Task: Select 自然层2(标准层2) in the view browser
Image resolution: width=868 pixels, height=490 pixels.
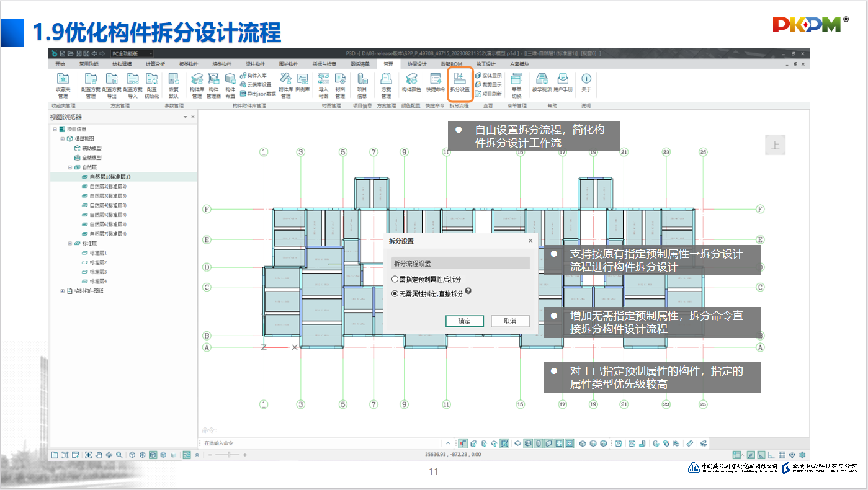Action: click(107, 186)
